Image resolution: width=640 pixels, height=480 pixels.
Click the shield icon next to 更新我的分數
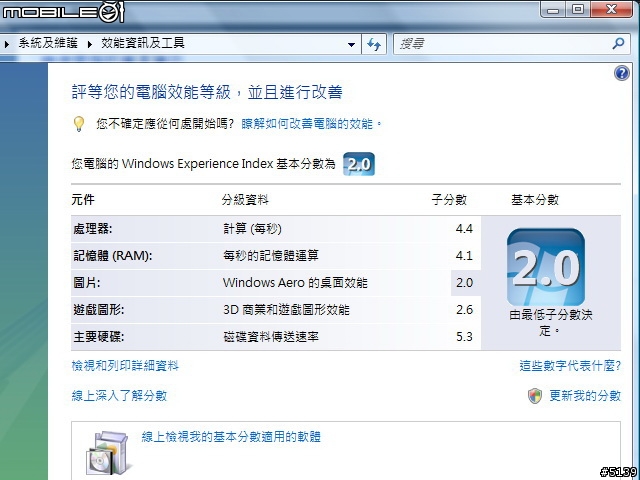(535, 396)
